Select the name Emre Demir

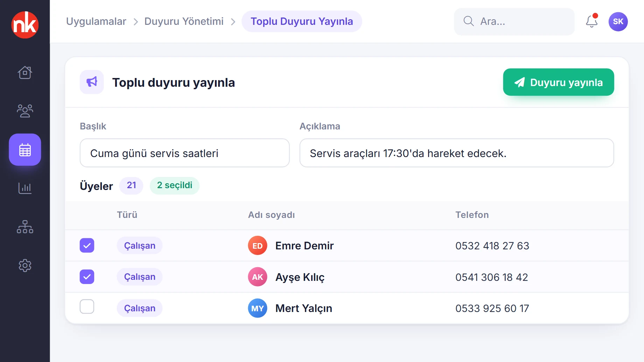tap(304, 246)
